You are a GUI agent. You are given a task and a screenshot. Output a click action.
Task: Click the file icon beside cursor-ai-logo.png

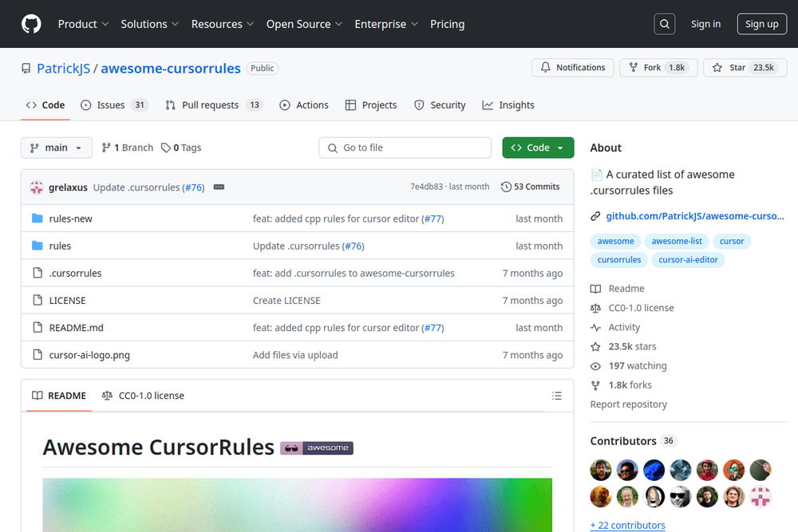point(38,354)
